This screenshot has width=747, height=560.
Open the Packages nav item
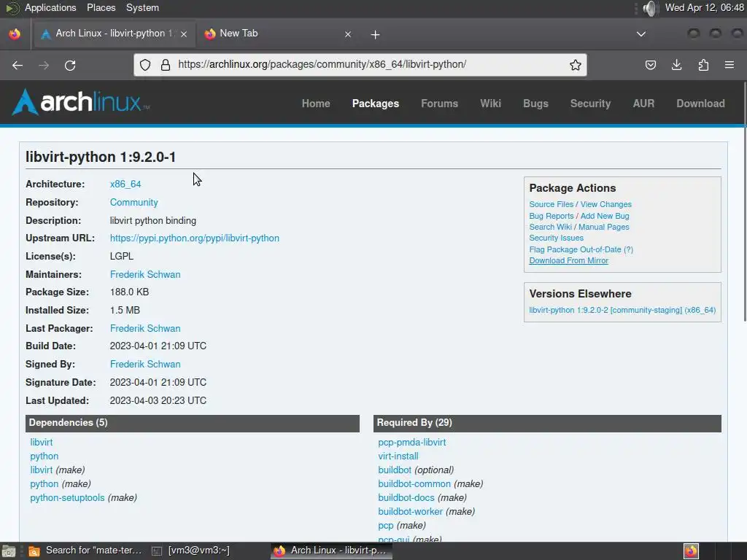pyautogui.click(x=376, y=104)
